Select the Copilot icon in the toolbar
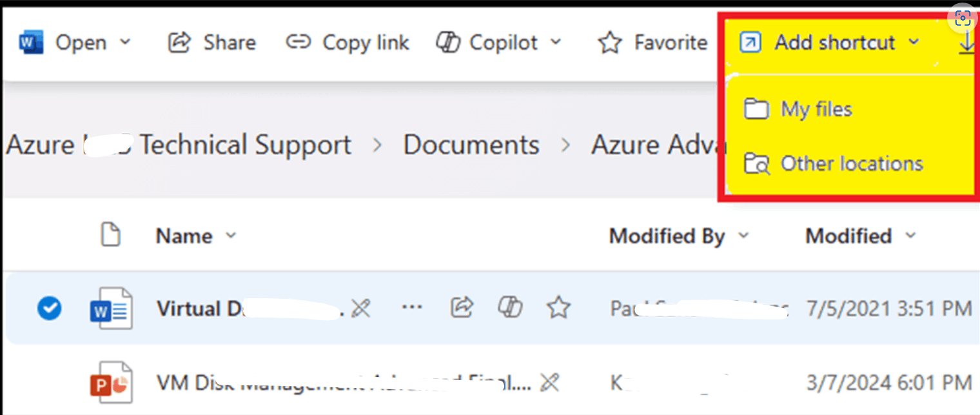This screenshot has width=980, height=415. pyautogui.click(x=447, y=42)
